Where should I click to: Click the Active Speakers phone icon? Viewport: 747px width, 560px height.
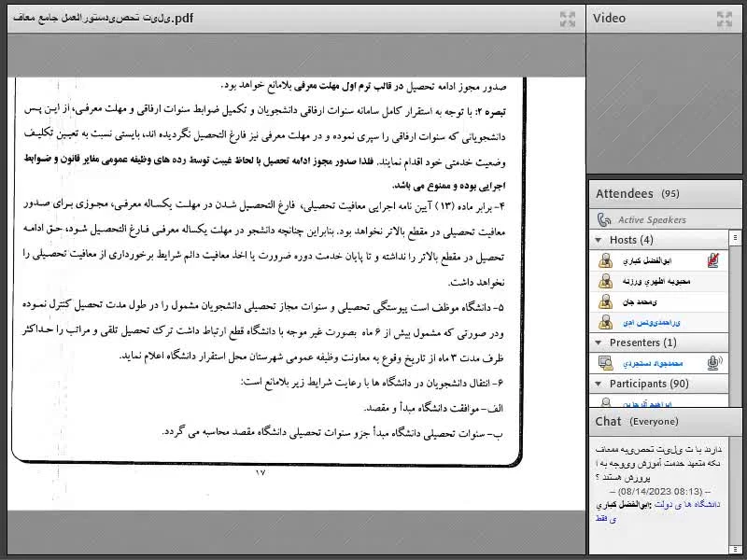point(604,220)
